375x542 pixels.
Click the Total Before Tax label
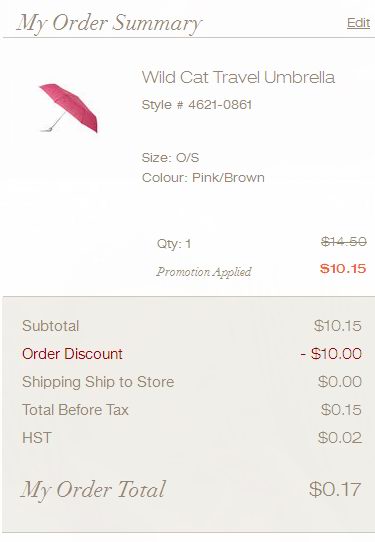[75, 410]
